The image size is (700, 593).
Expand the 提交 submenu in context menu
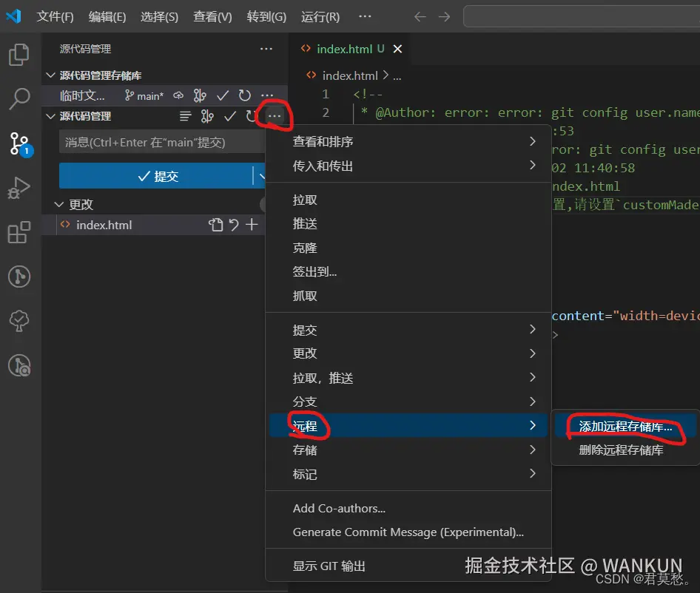pyautogui.click(x=408, y=330)
